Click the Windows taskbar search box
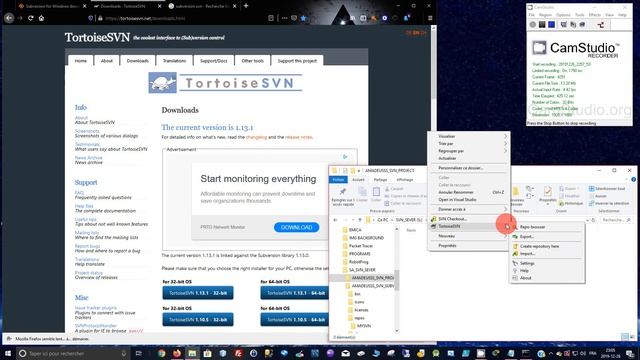640x360 pixels. pyautogui.click(x=73, y=353)
